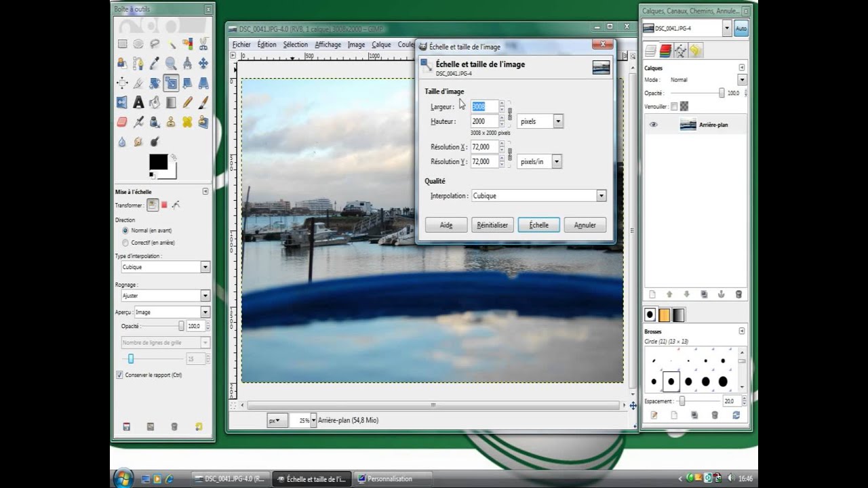This screenshot has width=868, height=488.
Task: Select Normal (en avant) direction radio
Action: 125,230
